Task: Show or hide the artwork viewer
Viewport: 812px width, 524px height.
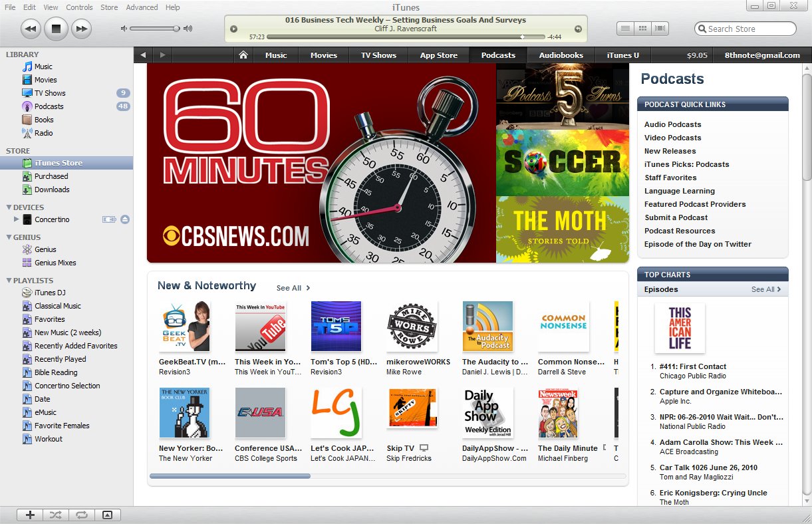Action: point(107,515)
